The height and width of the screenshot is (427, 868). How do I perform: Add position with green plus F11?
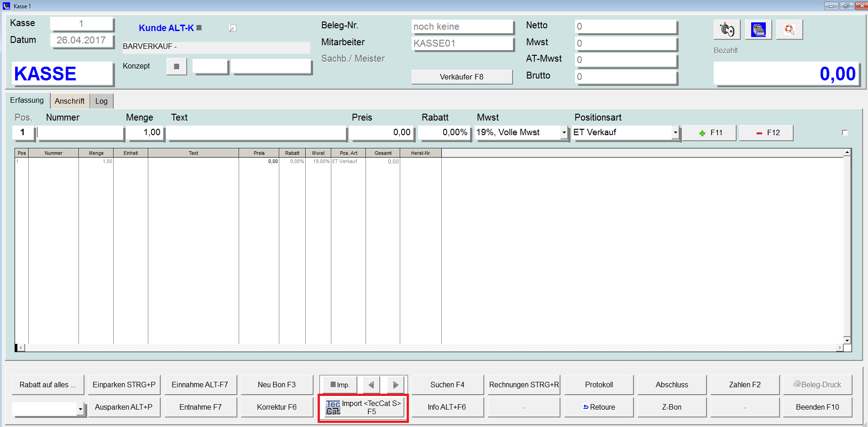coord(709,133)
